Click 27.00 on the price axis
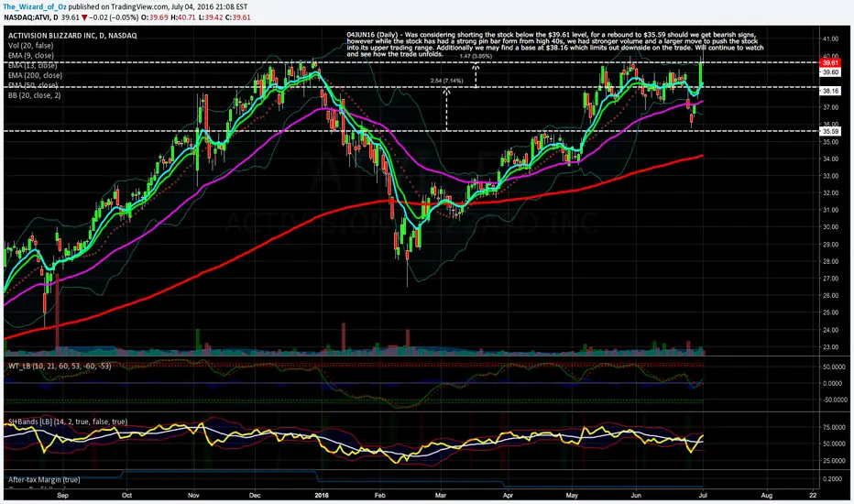This screenshot has width=854, height=504. tap(830, 279)
